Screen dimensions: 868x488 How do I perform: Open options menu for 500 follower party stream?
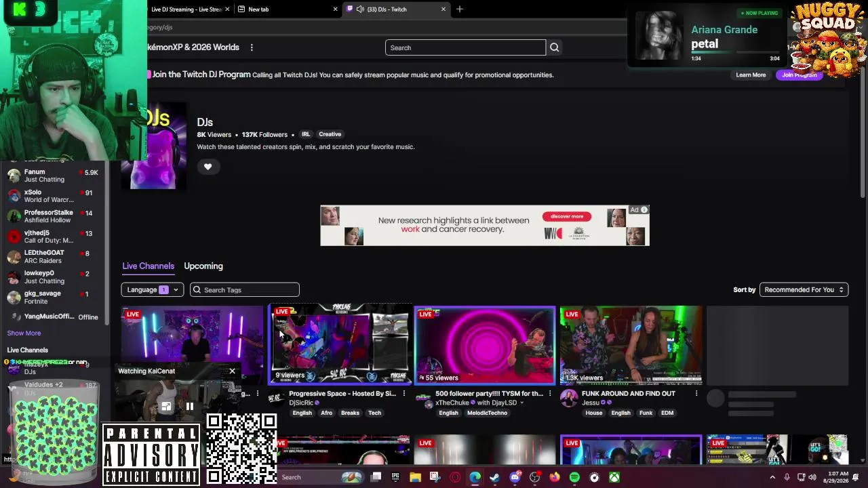click(x=550, y=394)
